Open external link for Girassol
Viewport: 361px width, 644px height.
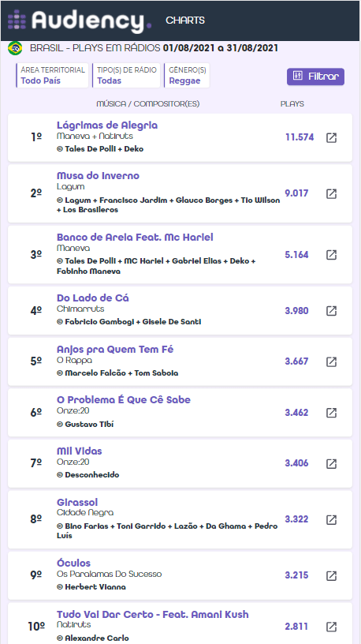[331, 519]
